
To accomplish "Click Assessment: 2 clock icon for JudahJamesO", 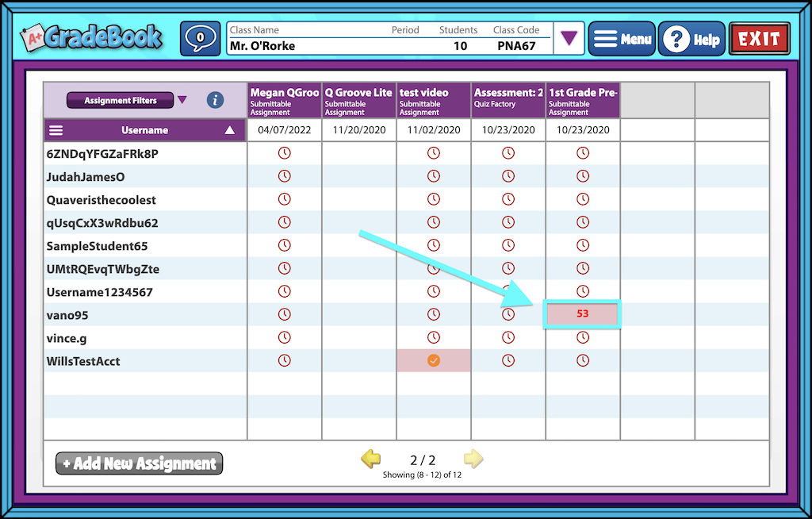I will tap(508, 176).
